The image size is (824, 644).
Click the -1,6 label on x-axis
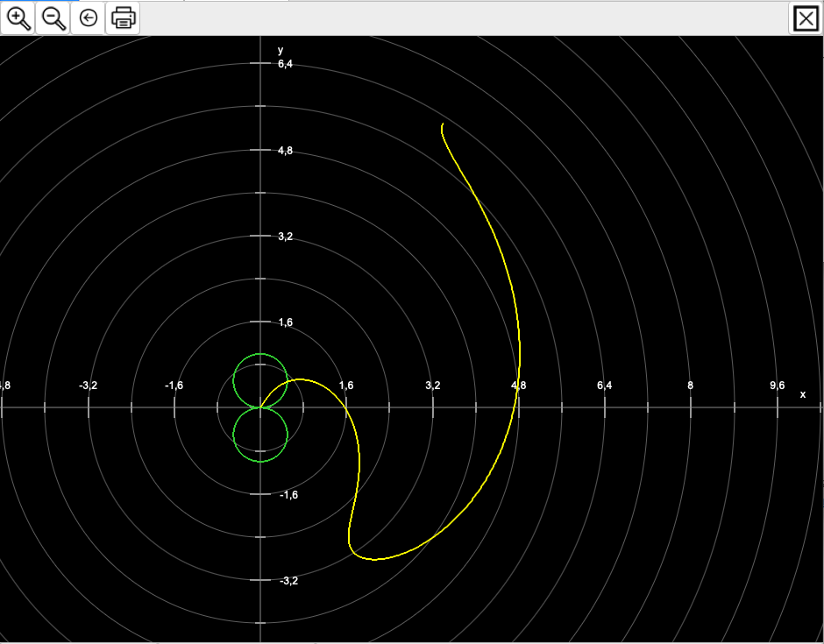(174, 386)
